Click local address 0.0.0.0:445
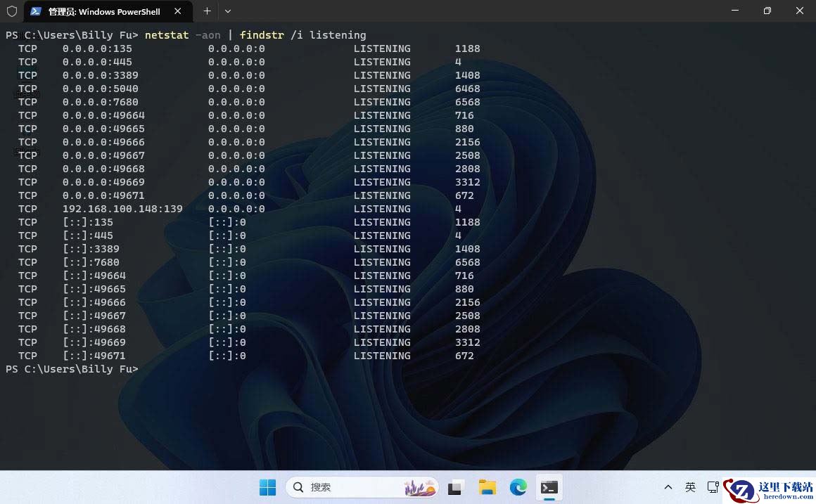816x504 pixels. (97, 62)
